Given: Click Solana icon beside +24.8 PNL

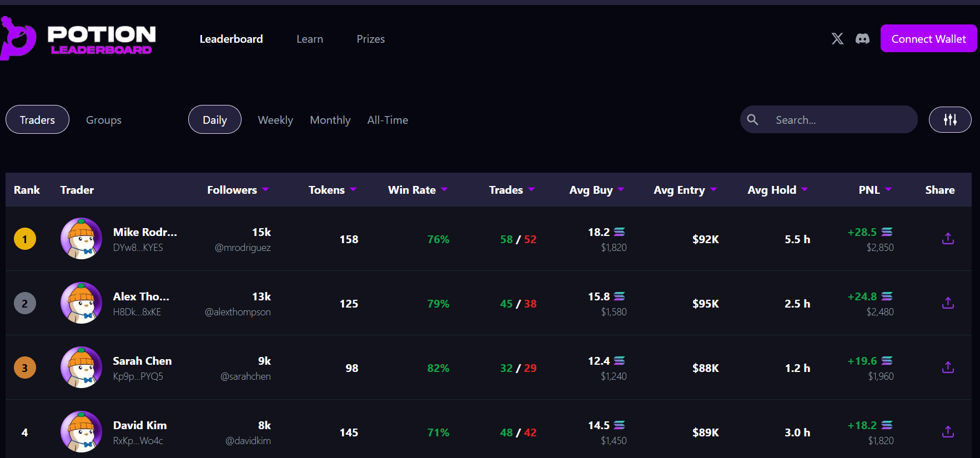Looking at the screenshot, I should (887, 296).
